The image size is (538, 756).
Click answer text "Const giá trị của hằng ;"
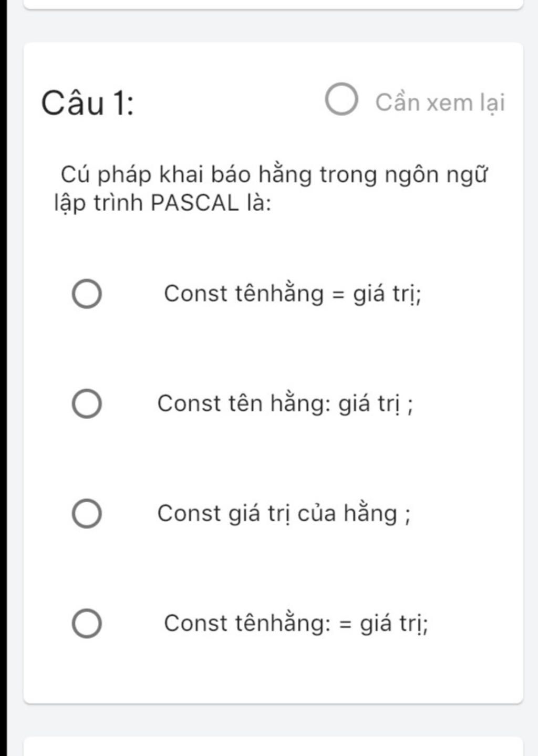[284, 514]
